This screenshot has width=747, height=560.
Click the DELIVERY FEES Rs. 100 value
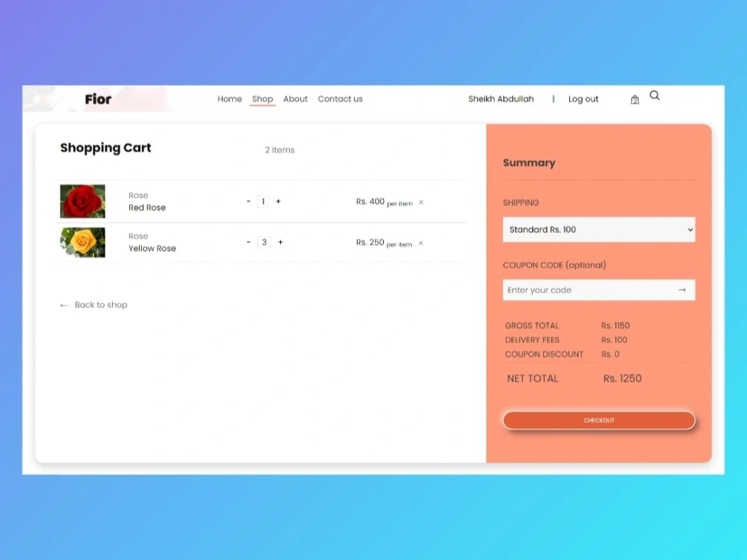coord(614,340)
